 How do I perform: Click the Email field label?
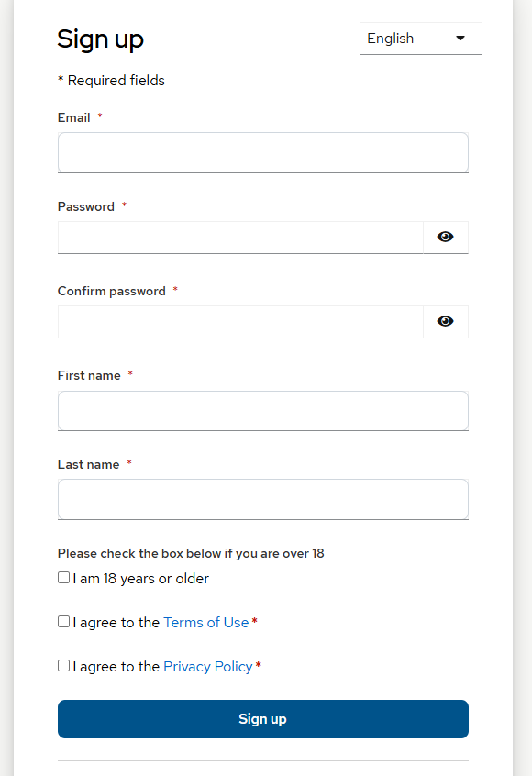tap(73, 117)
